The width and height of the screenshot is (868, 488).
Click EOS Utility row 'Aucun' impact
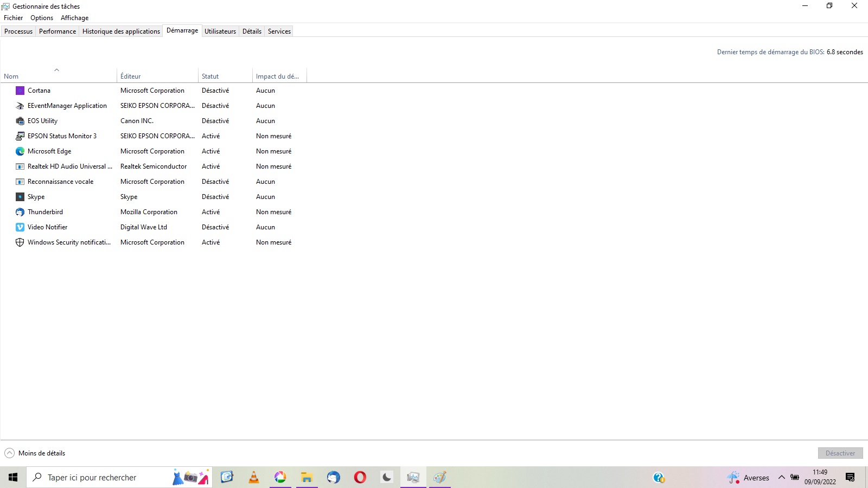pyautogui.click(x=266, y=121)
